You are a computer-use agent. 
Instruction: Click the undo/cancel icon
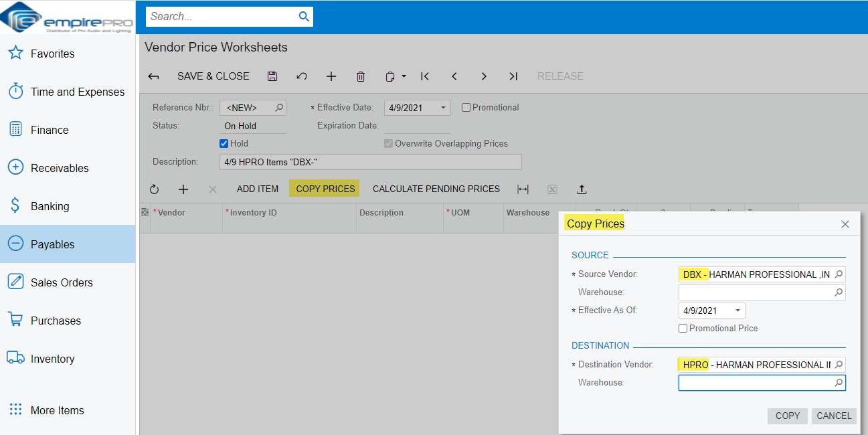pyautogui.click(x=302, y=76)
